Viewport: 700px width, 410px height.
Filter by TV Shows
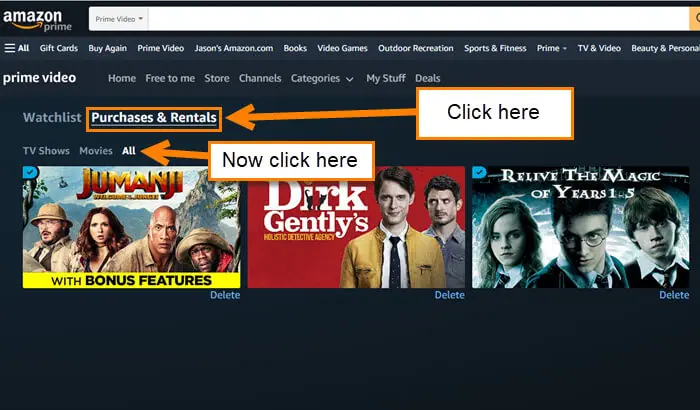(x=46, y=151)
